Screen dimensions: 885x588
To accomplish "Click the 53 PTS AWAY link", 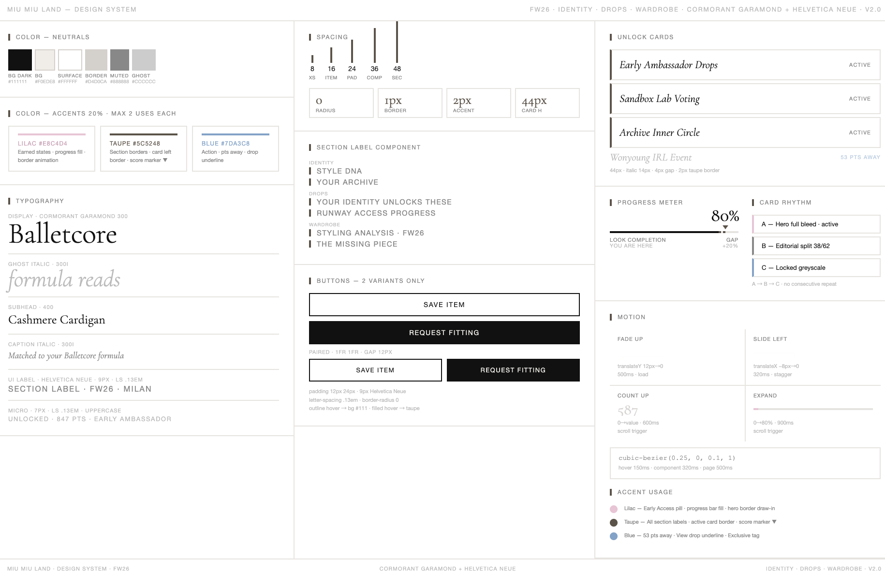I will [x=860, y=157].
